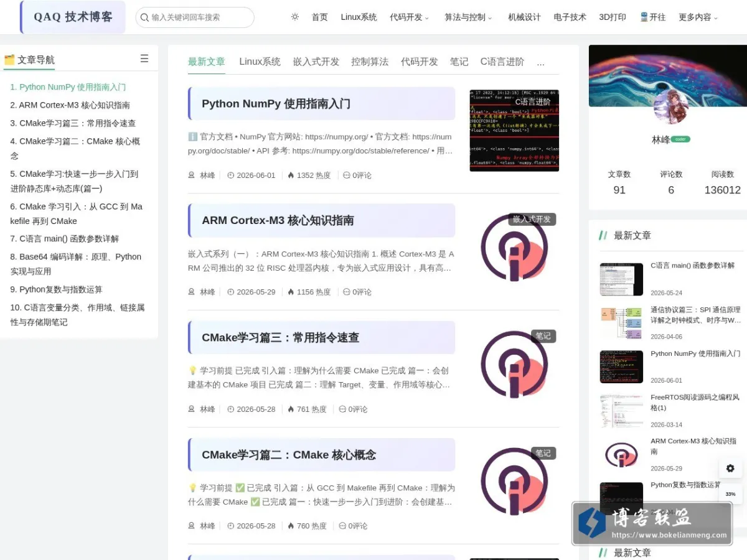
Task: Open the 3D打印 menu item
Action: pyautogui.click(x=613, y=17)
